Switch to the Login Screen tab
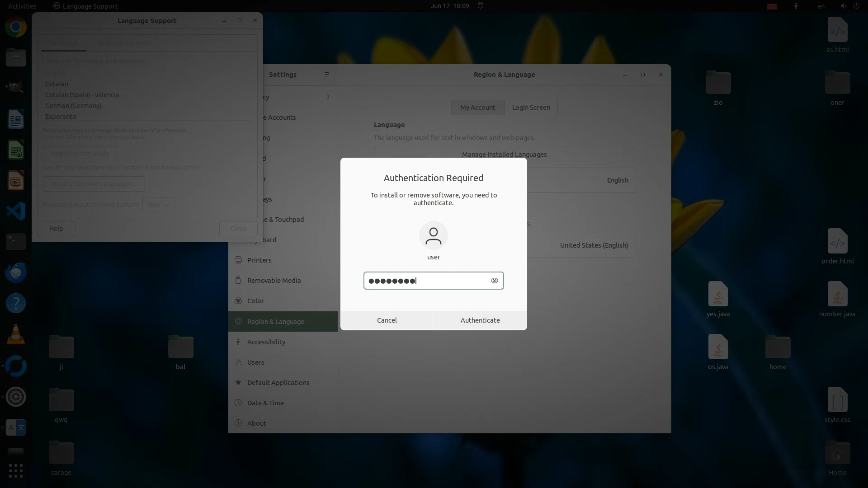This screenshot has width=868, height=488. pos(531,108)
